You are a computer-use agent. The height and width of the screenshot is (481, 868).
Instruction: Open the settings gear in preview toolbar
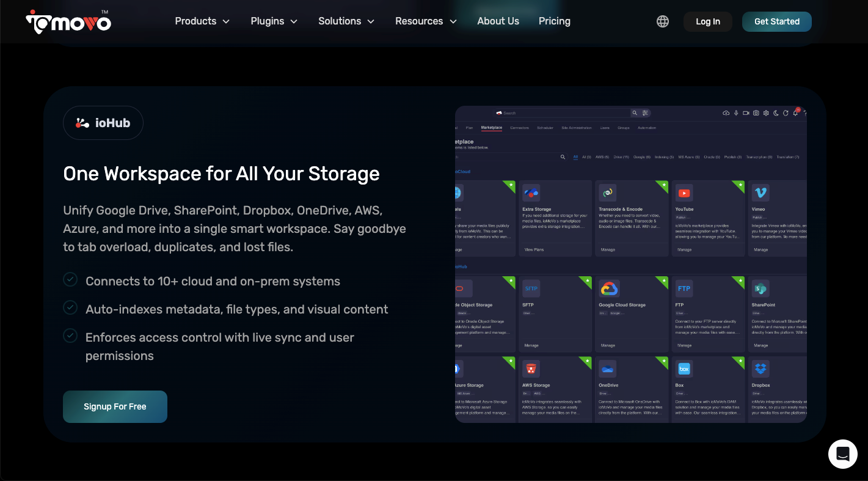tap(766, 113)
